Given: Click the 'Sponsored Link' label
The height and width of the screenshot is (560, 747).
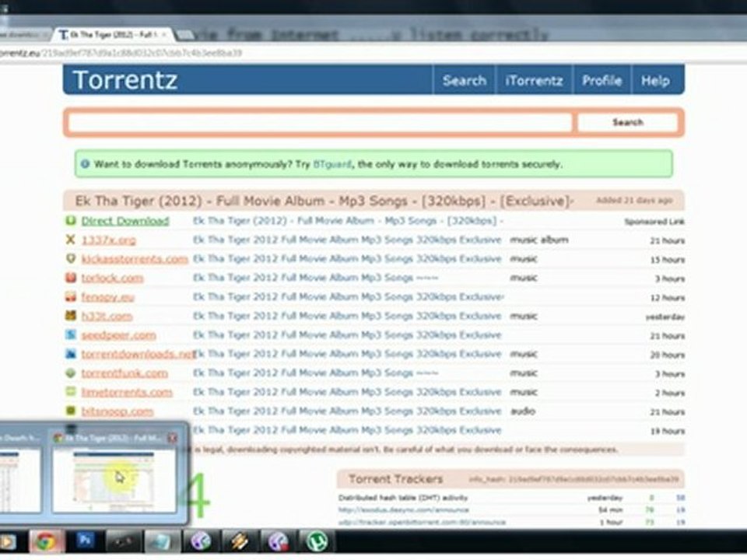Looking at the screenshot, I should pos(654,222).
